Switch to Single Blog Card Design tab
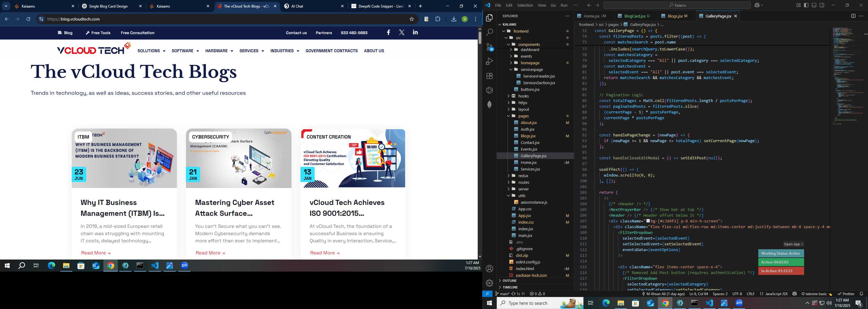Image resolution: width=868 pixels, height=309 pixels. (112, 6)
